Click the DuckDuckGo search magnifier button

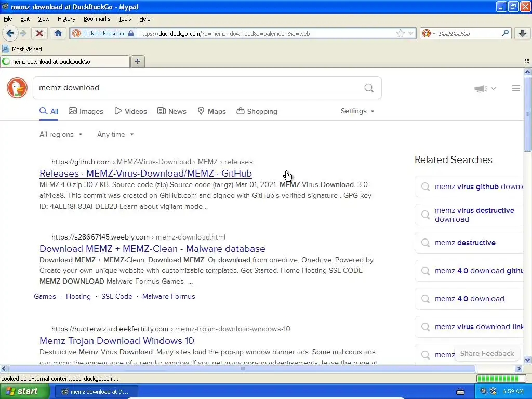[369, 88]
